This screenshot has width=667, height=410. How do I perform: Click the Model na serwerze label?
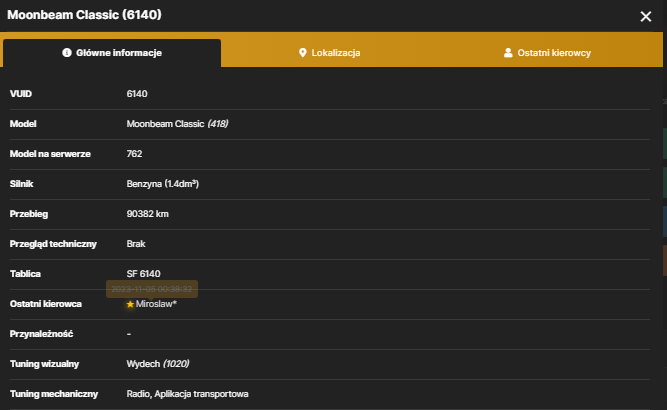[50, 154]
